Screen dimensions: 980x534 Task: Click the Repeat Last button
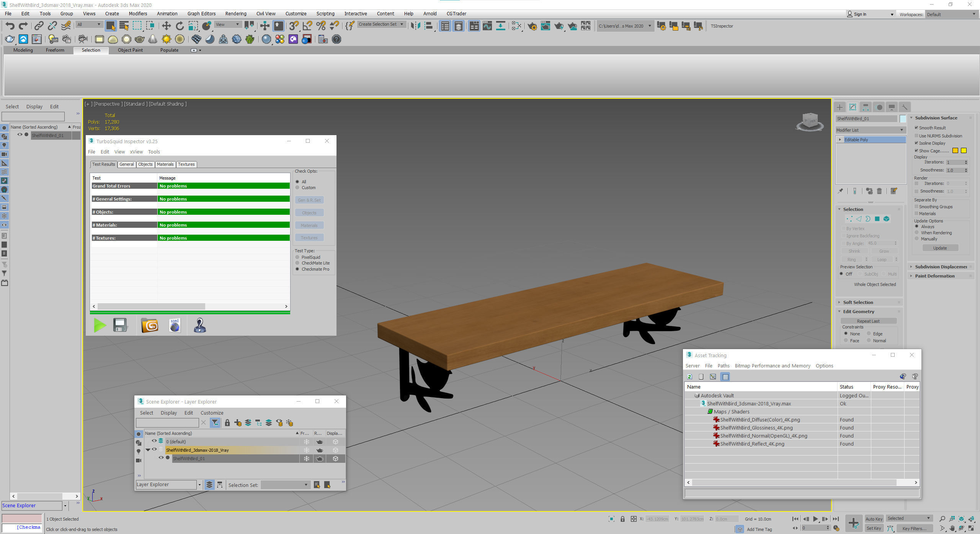868,321
